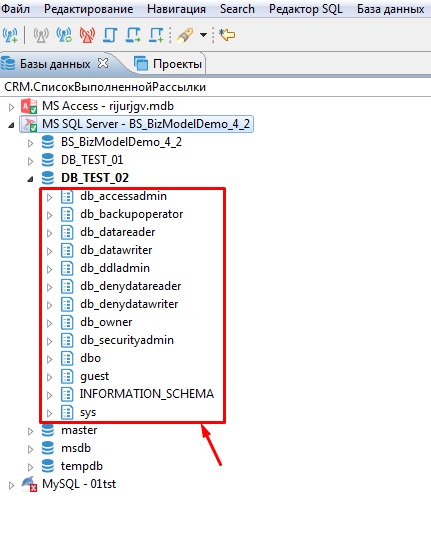This screenshot has height=553, width=431.
Task: Close the Базы данных tab
Action: (103, 63)
